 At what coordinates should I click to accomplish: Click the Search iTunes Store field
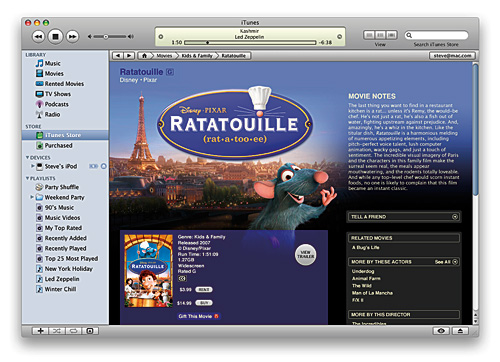point(436,35)
